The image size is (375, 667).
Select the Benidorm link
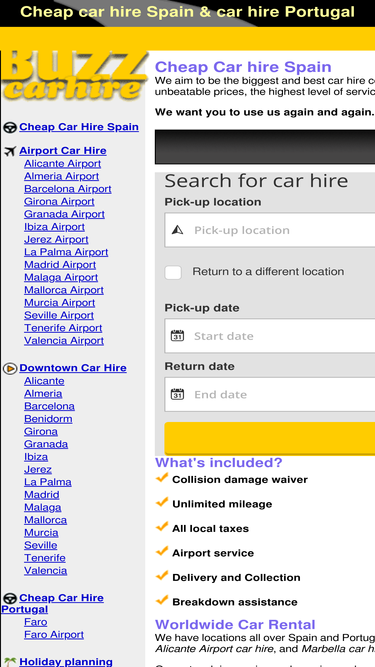click(48, 419)
